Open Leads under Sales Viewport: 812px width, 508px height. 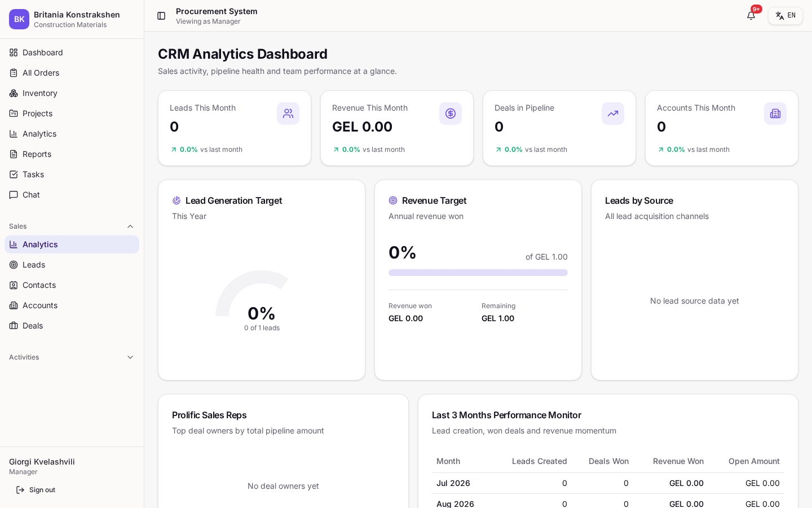(72, 265)
